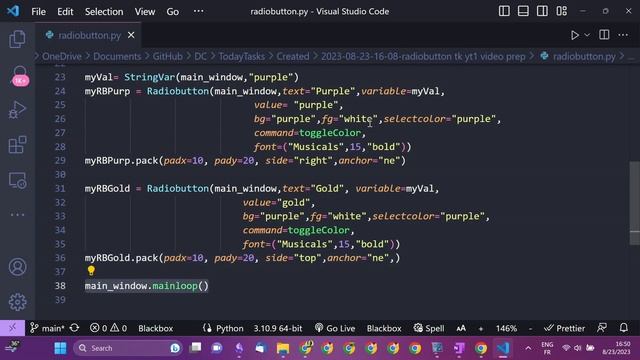Toggle the secondary side bar layout icon
The image size is (640, 360).
[542, 11]
